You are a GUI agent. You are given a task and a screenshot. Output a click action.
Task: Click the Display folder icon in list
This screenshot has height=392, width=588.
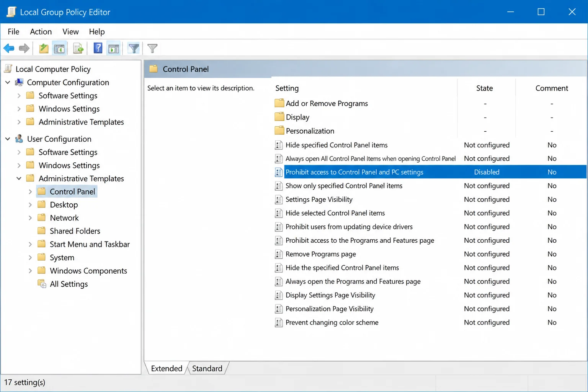pyautogui.click(x=279, y=117)
